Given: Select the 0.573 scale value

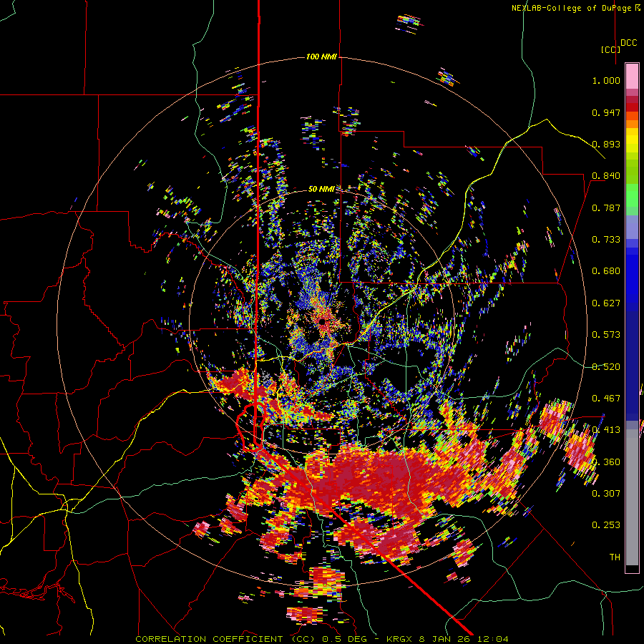Looking at the screenshot, I should pos(606,335).
